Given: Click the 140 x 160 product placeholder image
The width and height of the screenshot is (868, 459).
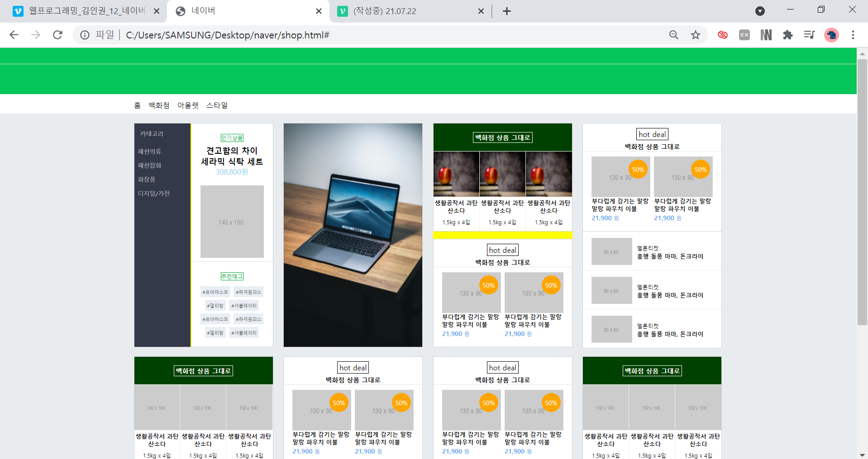Looking at the screenshot, I should click(232, 222).
